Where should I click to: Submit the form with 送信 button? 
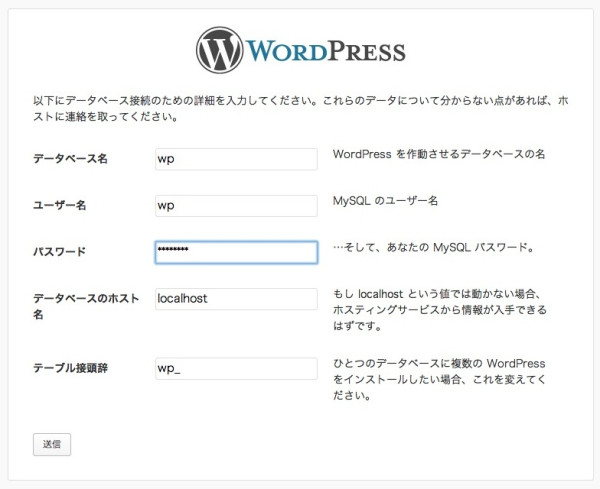(x=52, y=444)
